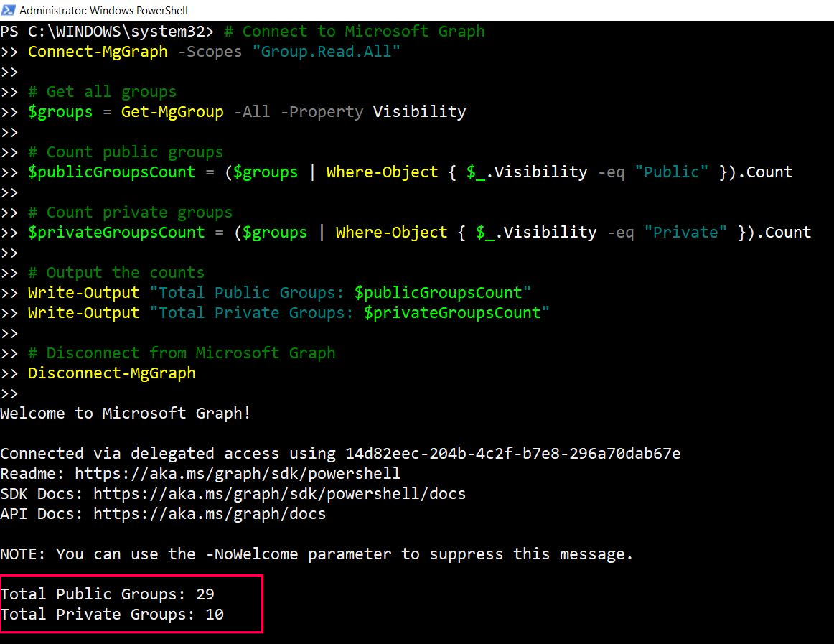Click the PowerShell icon in title bar

point(9,11)
